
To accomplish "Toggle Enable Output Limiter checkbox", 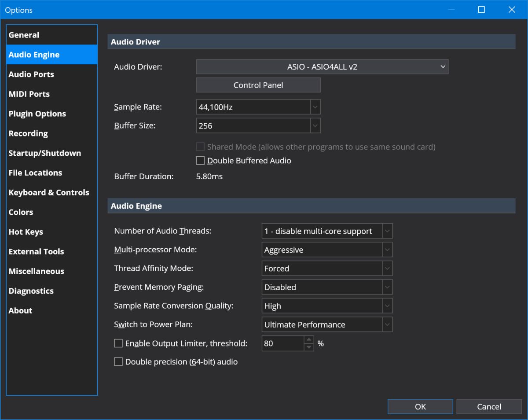I will click(x=118, y=343).
